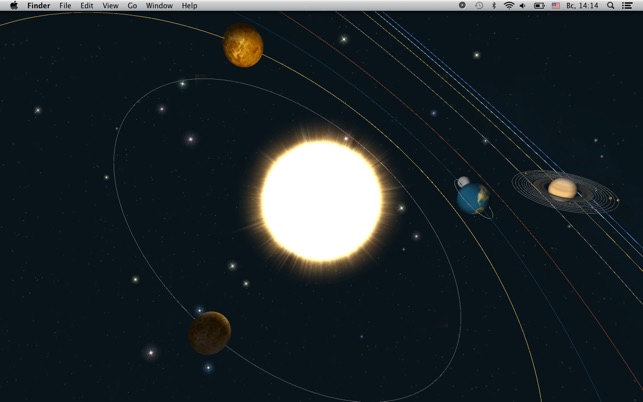This screenshot has height=402, width=643.
Task: Open the File menu
Action: [x=65, y=6]
